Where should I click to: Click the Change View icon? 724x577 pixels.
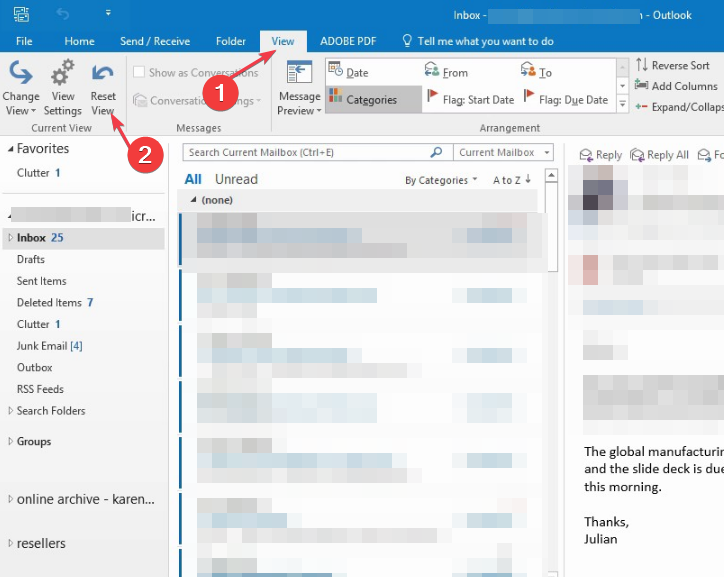tap(21, 75)
